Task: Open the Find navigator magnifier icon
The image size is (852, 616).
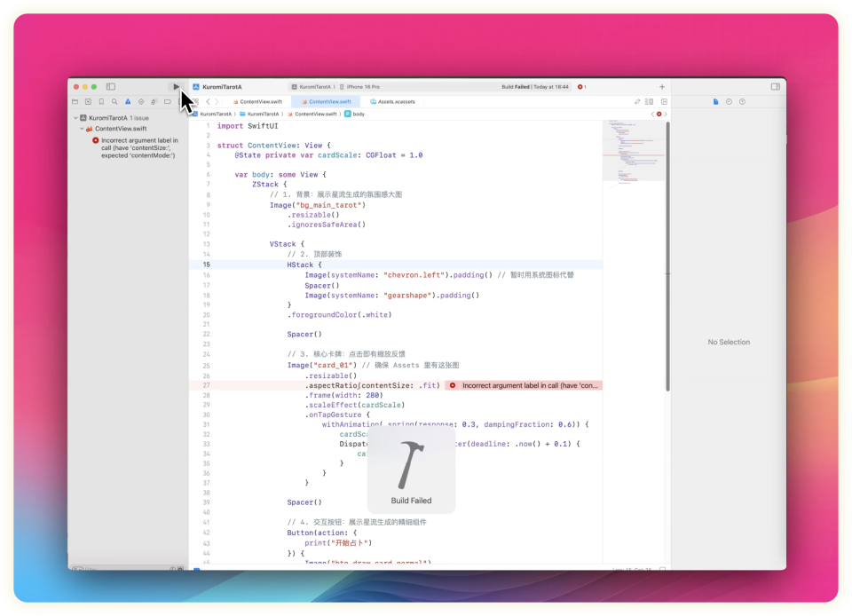Action: [x=114, y=102]
